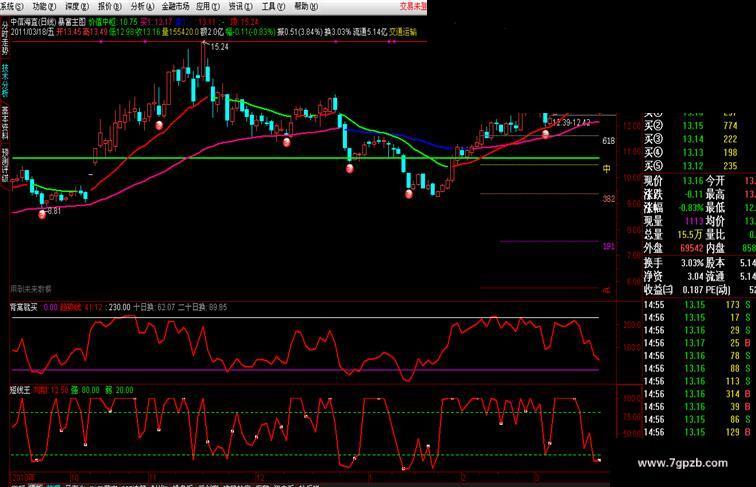Click the green 强 80.00 threshold label

[85, 390]
